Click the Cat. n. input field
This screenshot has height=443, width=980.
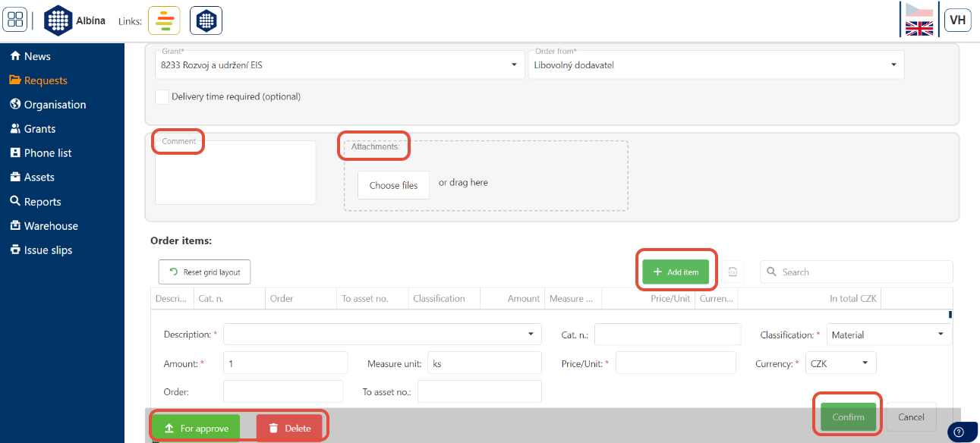pyautogui.click(x=667, y=335)
